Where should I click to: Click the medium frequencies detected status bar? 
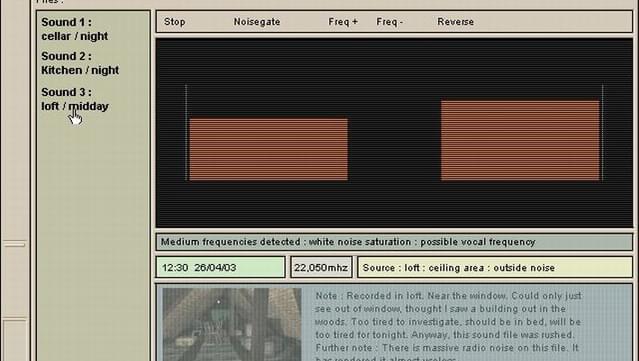click(394, 242)
